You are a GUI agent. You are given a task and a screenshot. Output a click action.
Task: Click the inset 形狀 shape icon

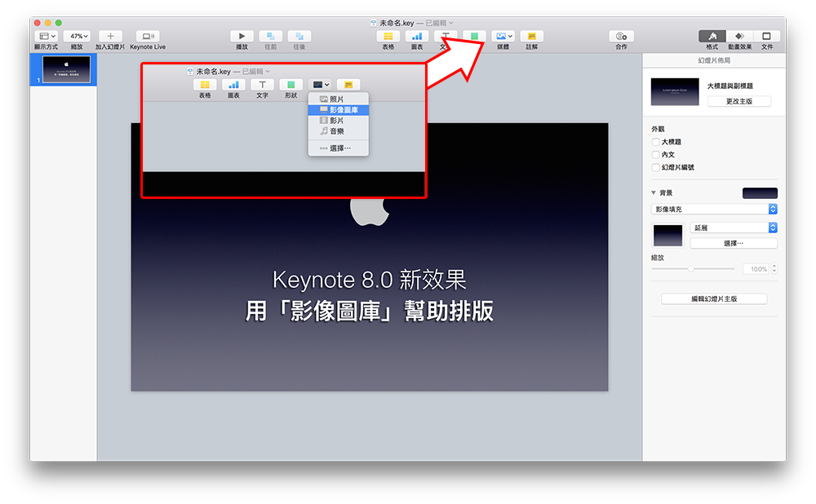pos(291,85)
